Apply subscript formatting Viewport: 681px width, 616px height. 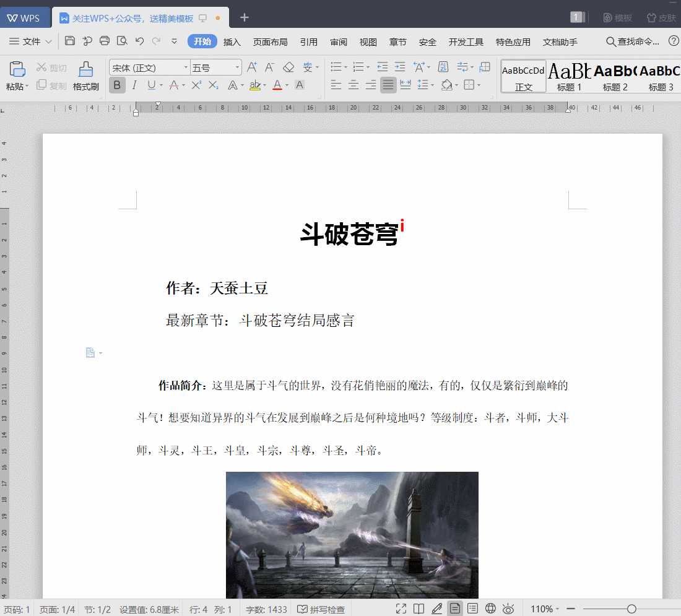click(213, 85)
